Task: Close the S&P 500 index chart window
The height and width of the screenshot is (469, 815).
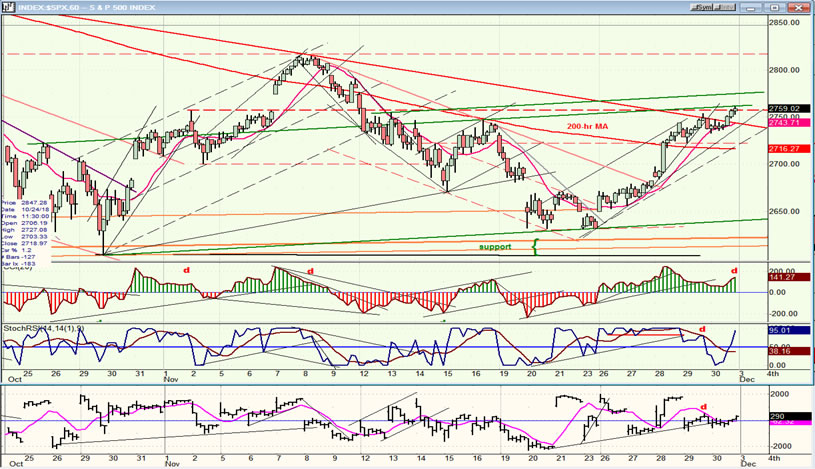Action: [x=798, y=7]
